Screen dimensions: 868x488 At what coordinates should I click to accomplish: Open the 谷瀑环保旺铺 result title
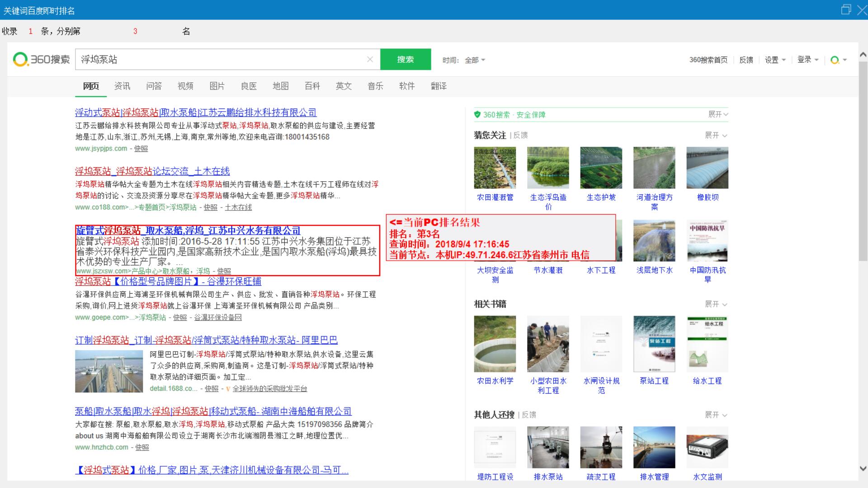pos(168,281)
